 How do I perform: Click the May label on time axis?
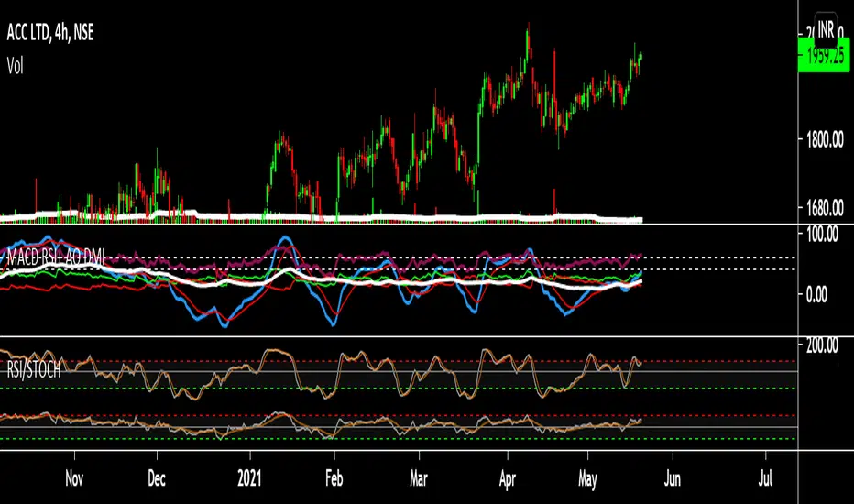[587, 477]
